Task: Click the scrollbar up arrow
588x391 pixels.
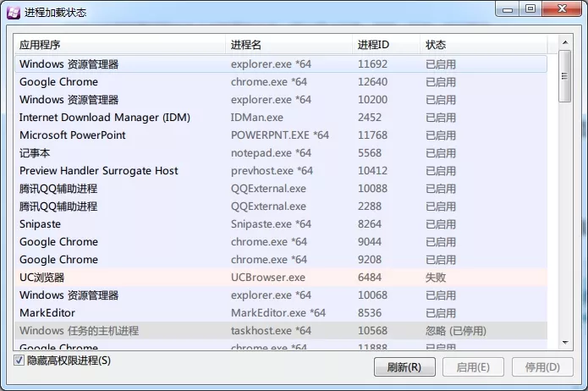Action: (565, 42)
